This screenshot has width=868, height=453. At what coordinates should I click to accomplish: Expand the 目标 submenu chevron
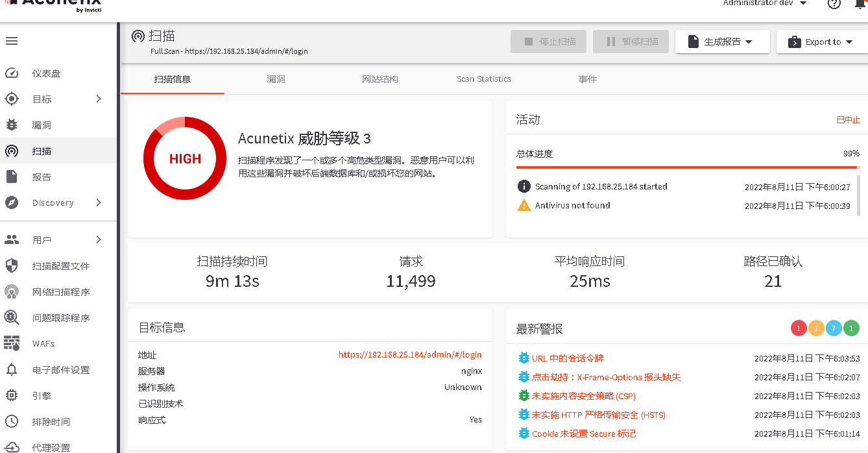pyautogui.click(x=99, y=99)
